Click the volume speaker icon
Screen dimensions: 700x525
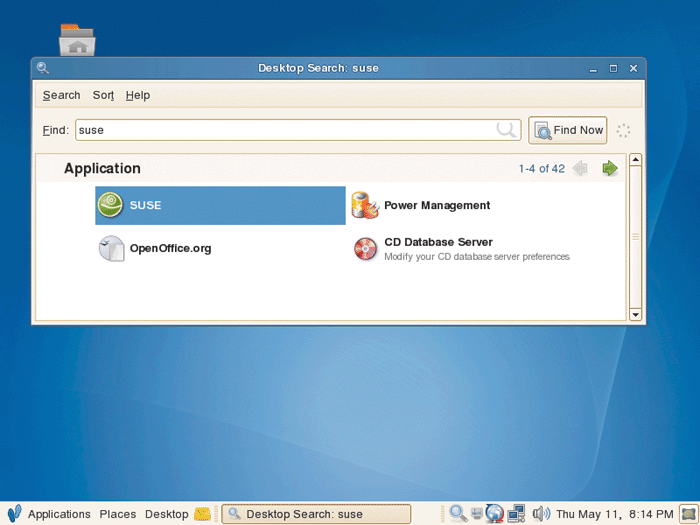(x=541, y=513)
